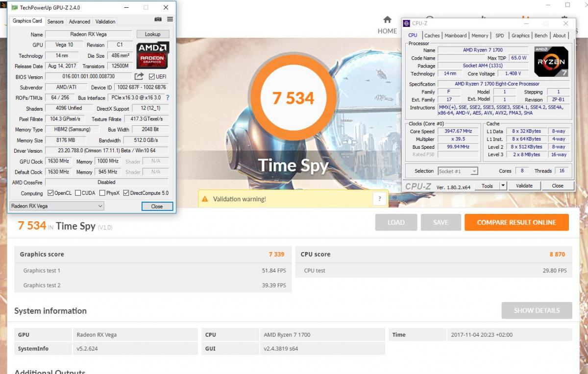Click the Time value 2017-11-04 20:23
Viewport: 588px width, 374px height.
(481, 335)
